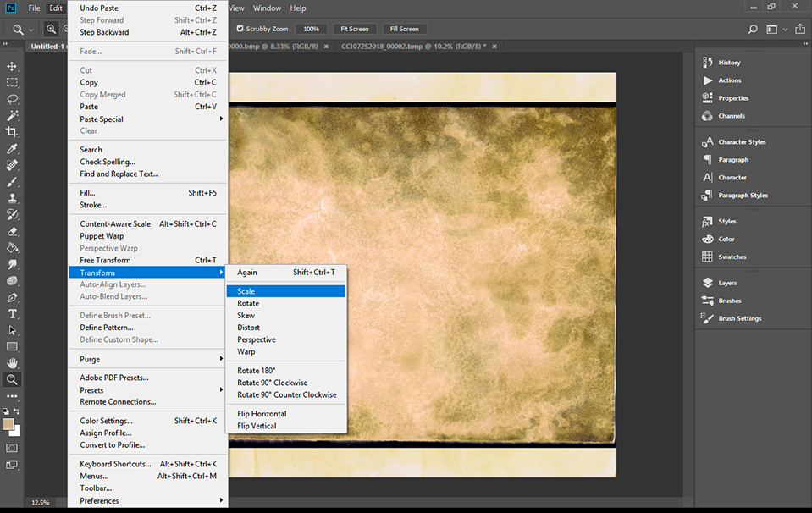Activate the Hand tool
The height and width of the screenshot is (513, 812).
[12, 363]
